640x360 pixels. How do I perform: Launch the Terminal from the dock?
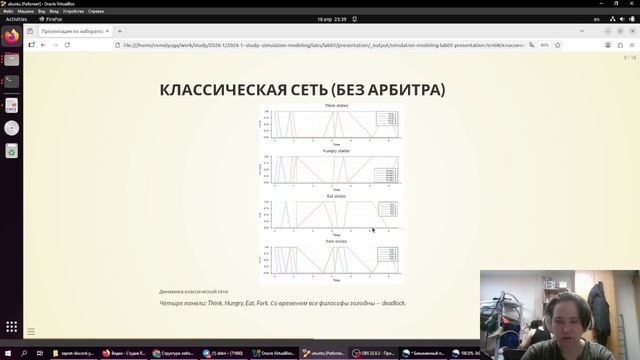(x=11, y=82)
